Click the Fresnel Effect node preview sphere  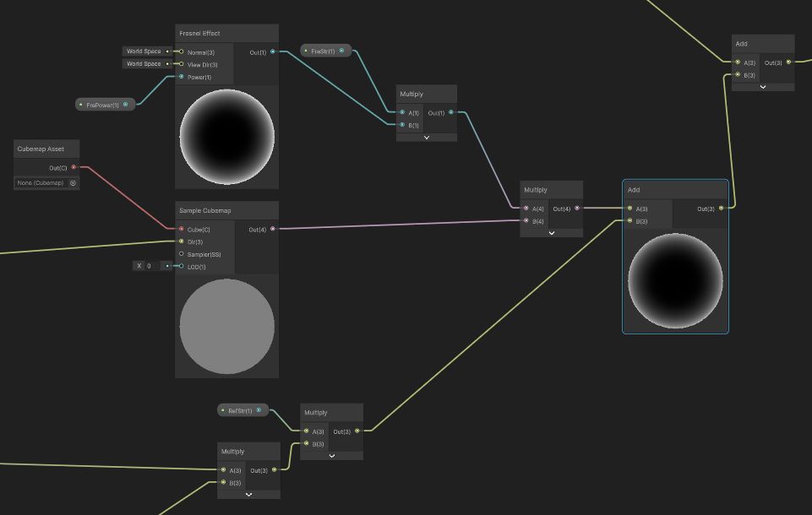[x=226, y=135]
